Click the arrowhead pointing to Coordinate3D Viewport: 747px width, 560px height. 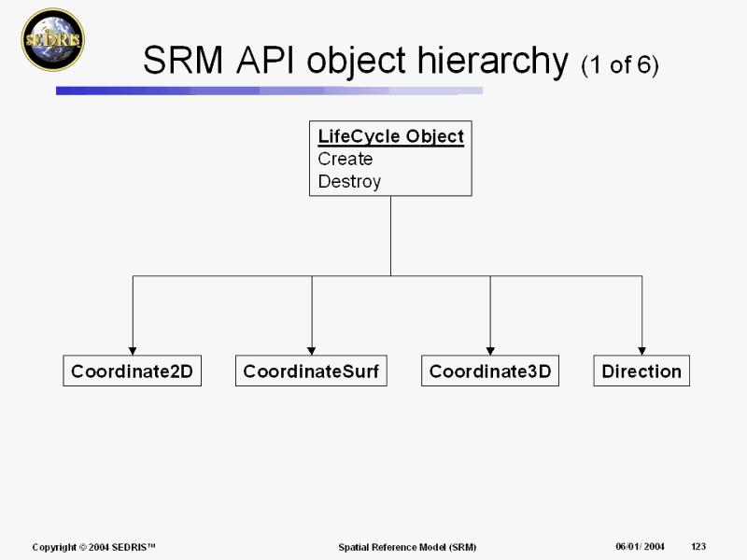pos(490,349)
